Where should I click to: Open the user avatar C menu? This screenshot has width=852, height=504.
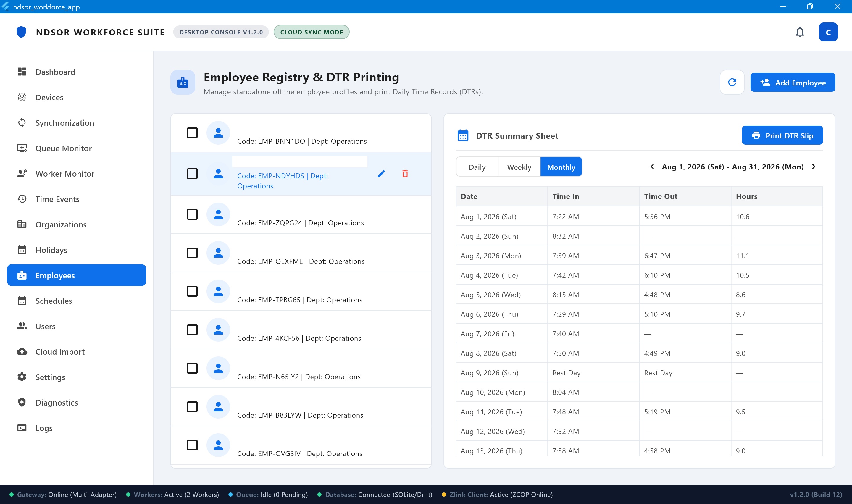828,32
